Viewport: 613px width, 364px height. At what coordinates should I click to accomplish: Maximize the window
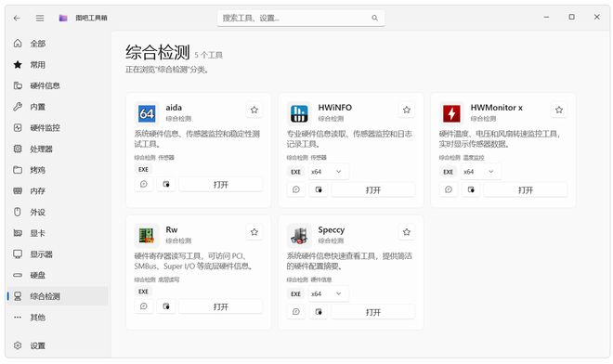(x=571, y=18)
